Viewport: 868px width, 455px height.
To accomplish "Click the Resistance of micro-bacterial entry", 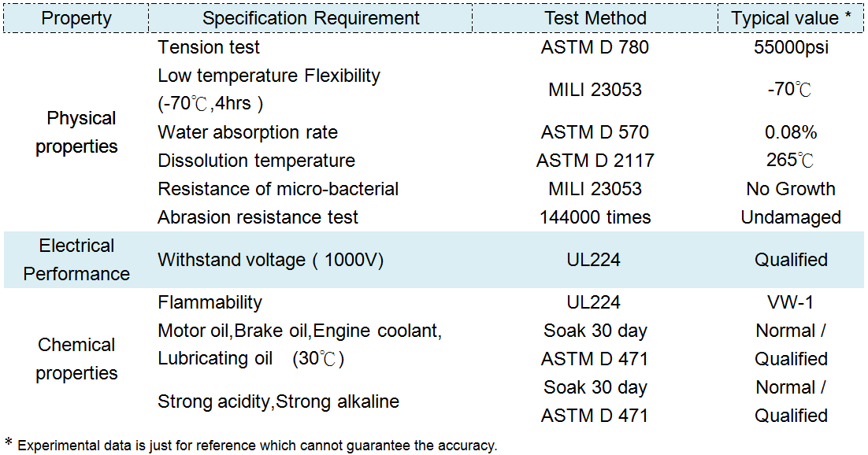I will (x=278, y=189).
